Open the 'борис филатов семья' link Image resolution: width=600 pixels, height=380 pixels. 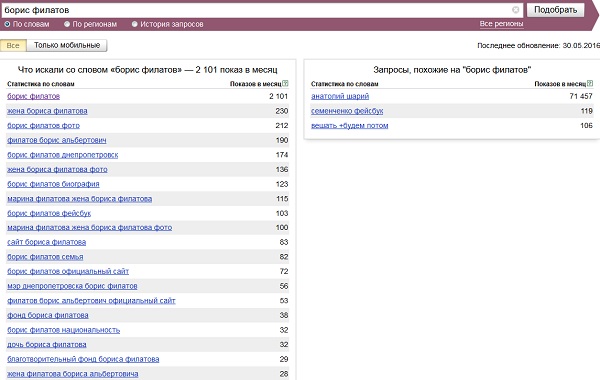pos(45,257)
